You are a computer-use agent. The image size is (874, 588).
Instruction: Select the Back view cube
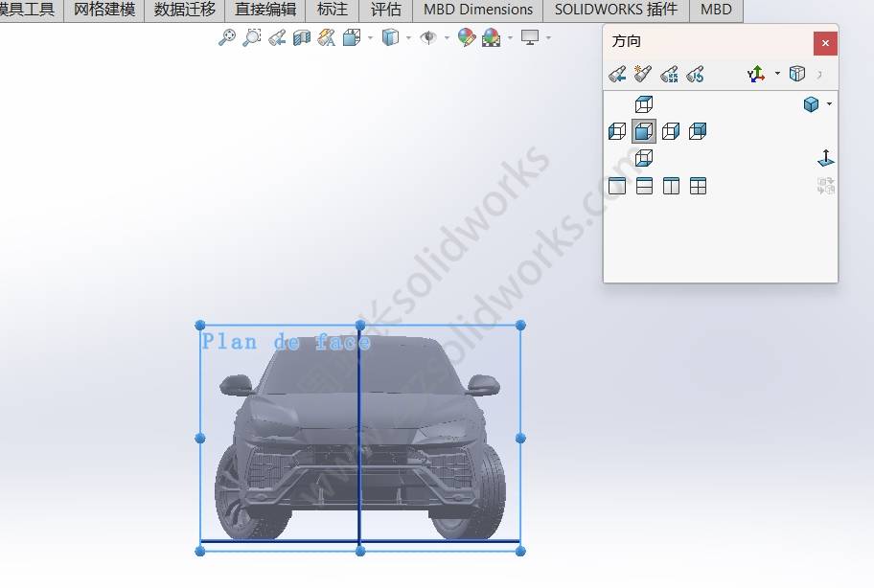698,131
